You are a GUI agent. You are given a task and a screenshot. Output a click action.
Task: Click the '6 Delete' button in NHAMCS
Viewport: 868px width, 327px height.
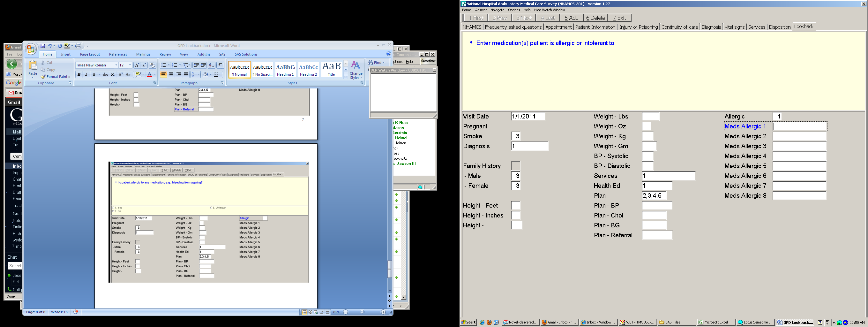point(595,18)
